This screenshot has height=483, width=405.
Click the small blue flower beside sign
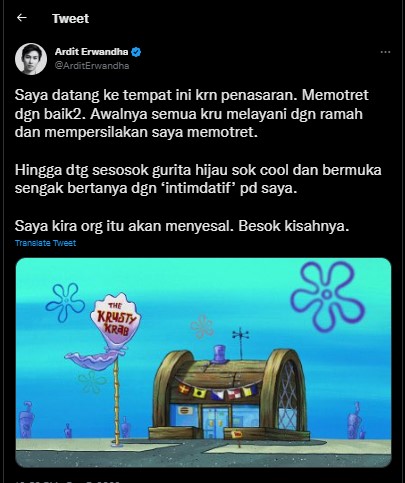(x=65, y=302)
